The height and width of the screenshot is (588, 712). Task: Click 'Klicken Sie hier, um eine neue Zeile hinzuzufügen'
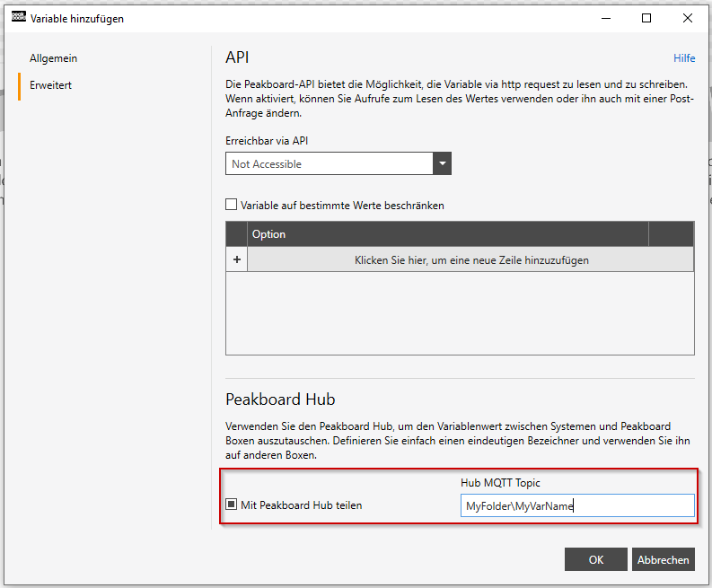pyautogui.click(x=470, y=259)
